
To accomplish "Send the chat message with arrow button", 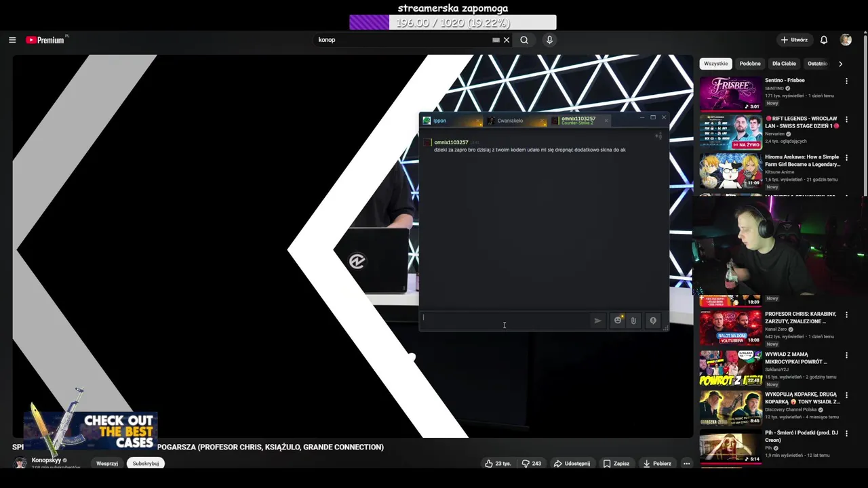I will tap(597, 321).
